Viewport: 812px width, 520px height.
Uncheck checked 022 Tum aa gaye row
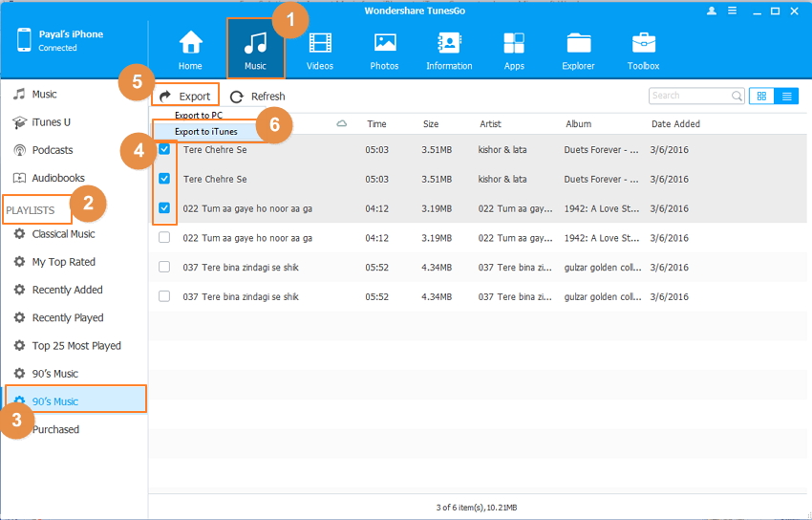click(x=164, y=208)
